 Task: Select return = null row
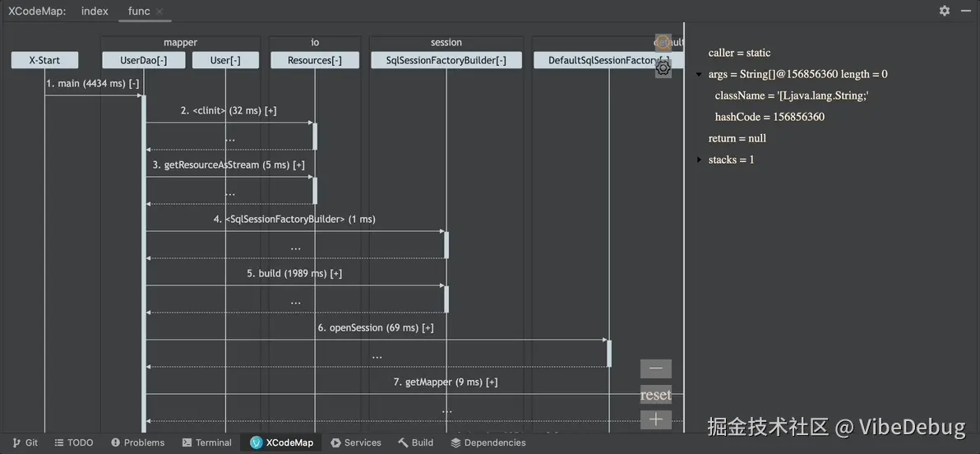(x=737, y=138)
